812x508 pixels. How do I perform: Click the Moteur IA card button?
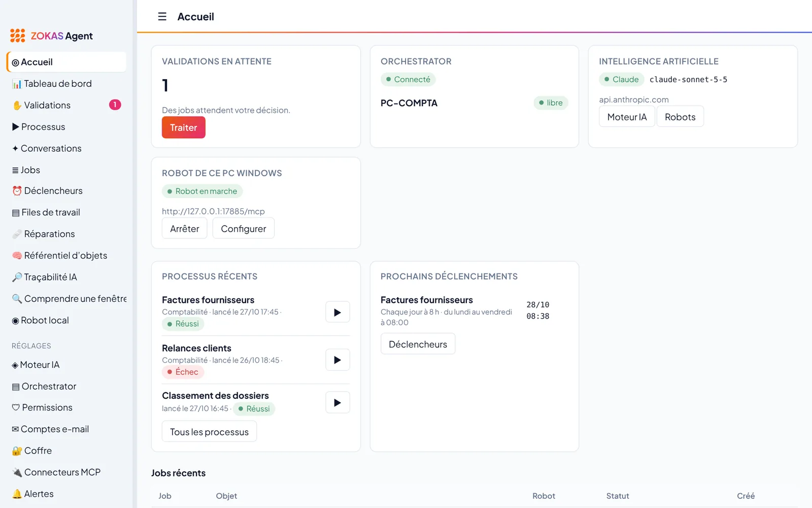coord(627,117)
